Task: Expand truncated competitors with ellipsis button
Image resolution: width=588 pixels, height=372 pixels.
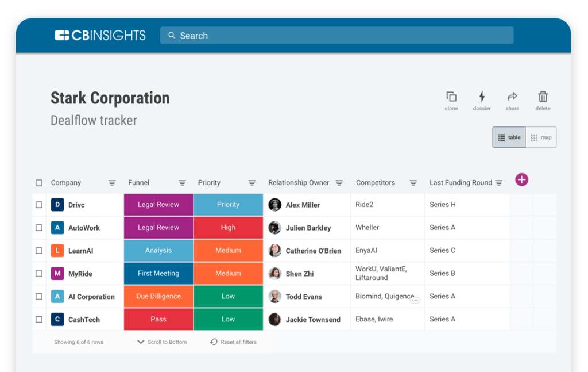Action: click(415, 300)
